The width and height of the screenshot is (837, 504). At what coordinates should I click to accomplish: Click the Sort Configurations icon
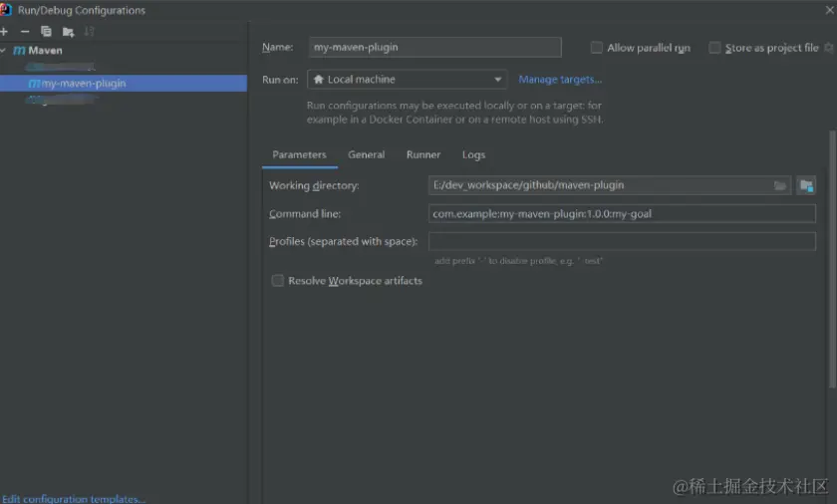(89, 31)
